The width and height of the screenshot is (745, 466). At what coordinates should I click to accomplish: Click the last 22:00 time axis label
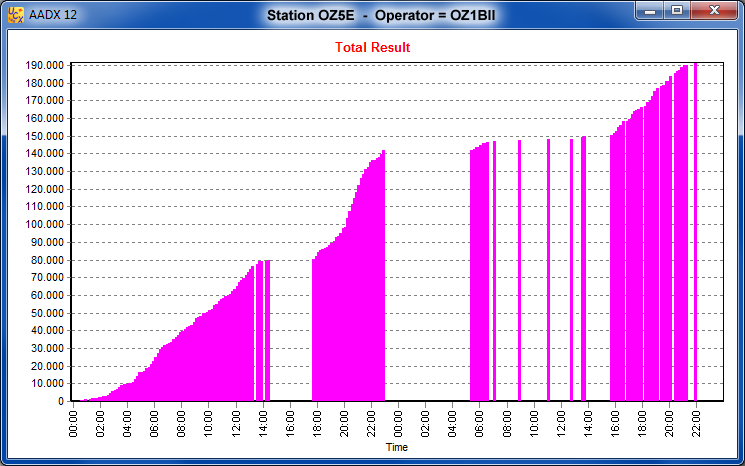click(695, 419)
